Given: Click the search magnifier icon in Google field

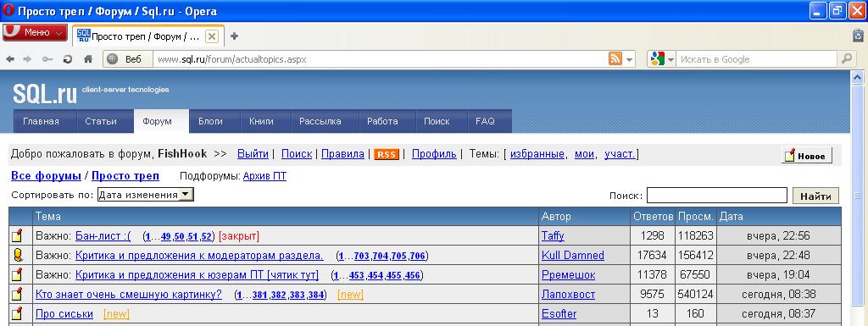Looking at the screenshot, I should pyautogui.click(x=846, y=59).
